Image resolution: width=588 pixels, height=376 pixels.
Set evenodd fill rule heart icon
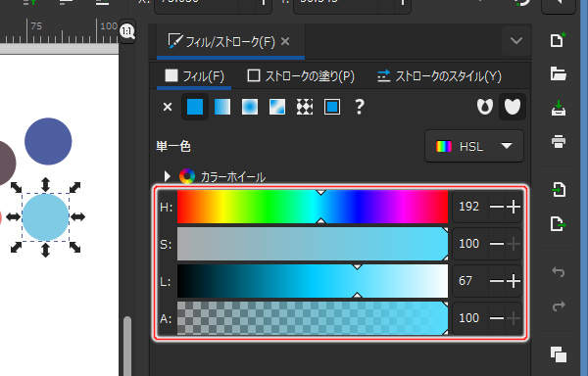(x=485, y=107)
